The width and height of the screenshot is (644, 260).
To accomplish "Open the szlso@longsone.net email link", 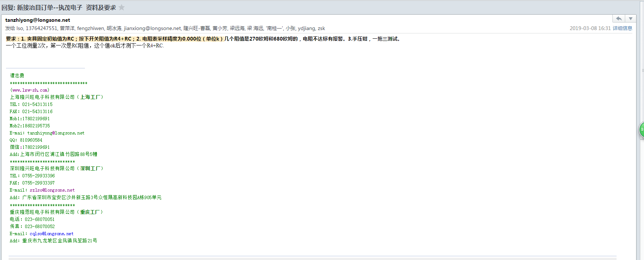I will coord(52,190).
